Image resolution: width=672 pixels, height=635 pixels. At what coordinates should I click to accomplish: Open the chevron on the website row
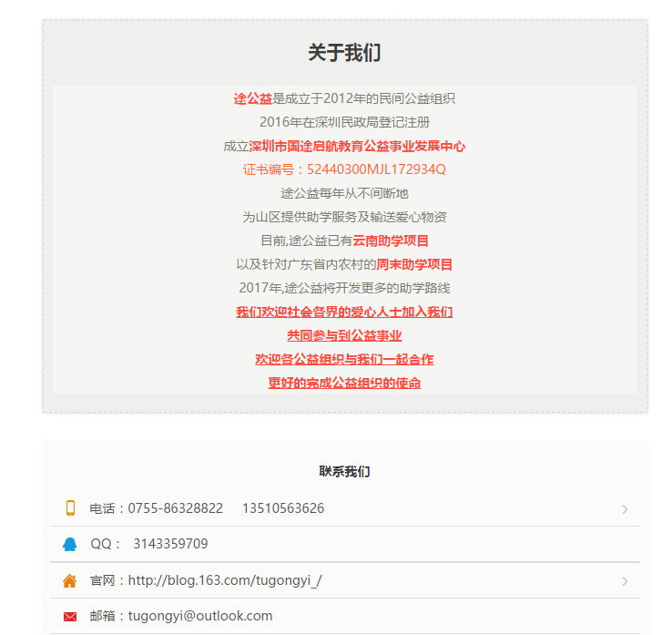point(625,581)
